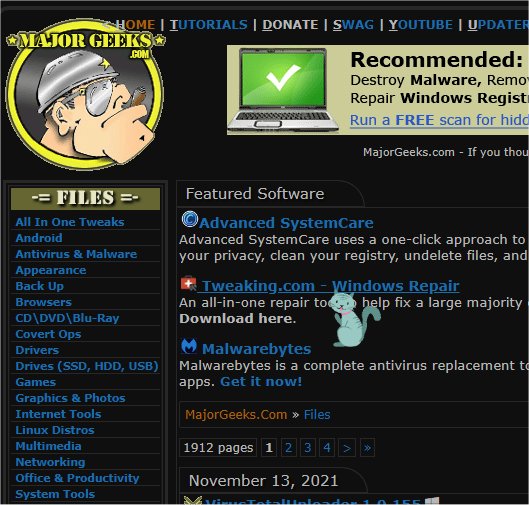Go to next page arrow

click(346, 448)
